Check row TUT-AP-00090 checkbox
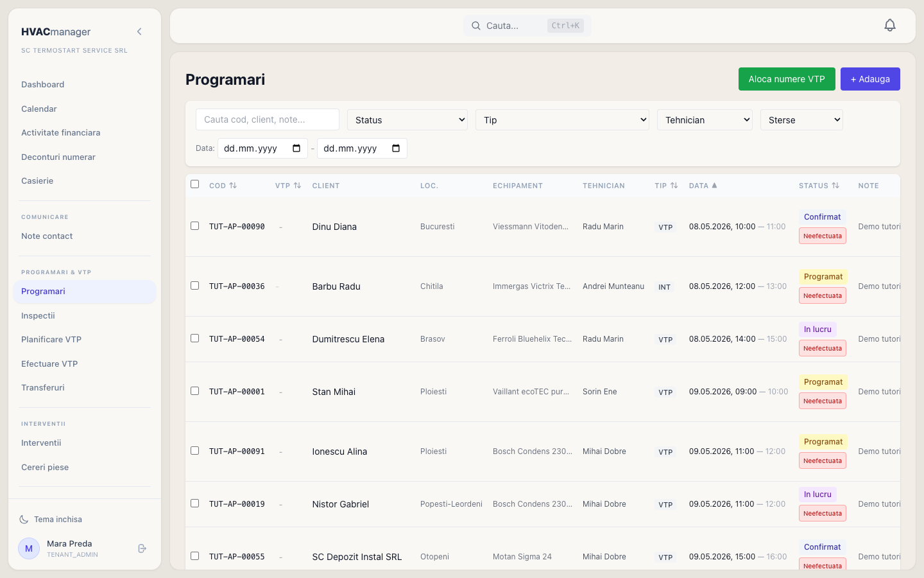This screenshot has width=924, height=578. pos(194,226)
